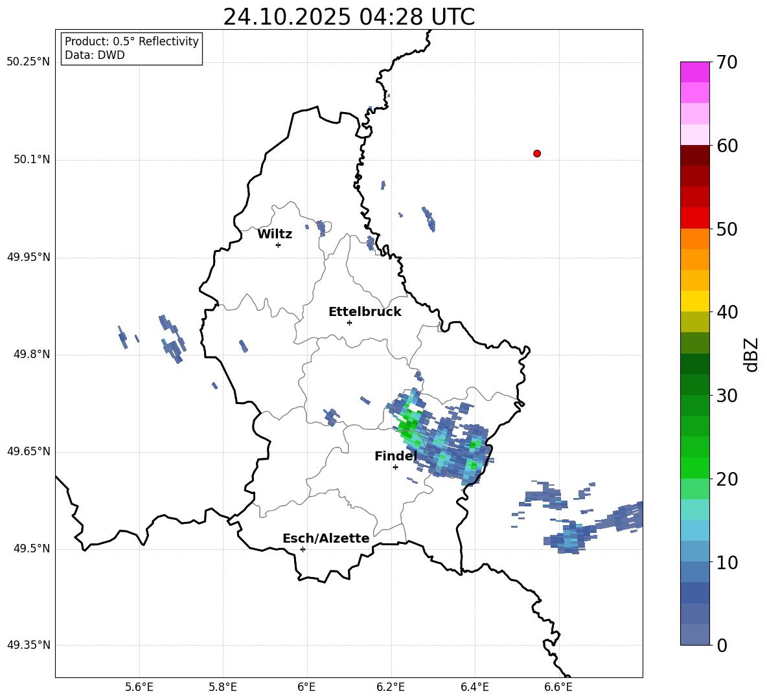
Task: Click the 20 label on colorbar
Action: point(726,479)
